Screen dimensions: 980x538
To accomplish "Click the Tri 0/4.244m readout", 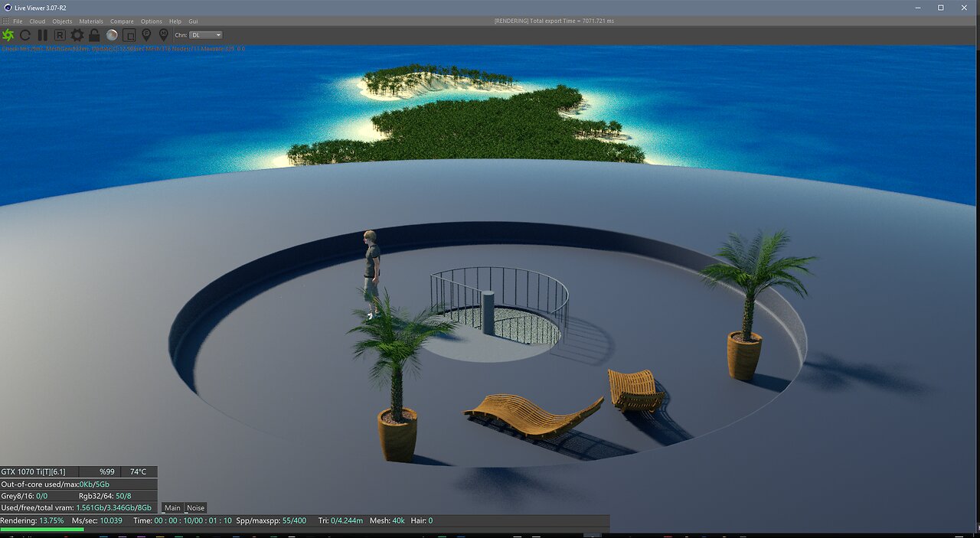I will 341,520.
